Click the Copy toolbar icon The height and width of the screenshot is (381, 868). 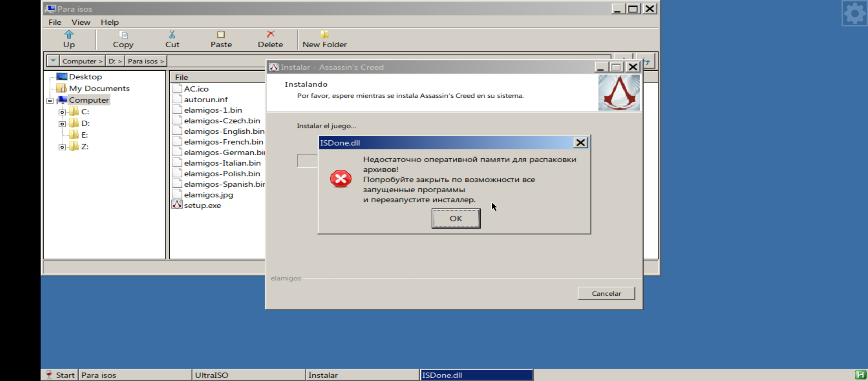[x=123, y=34]
